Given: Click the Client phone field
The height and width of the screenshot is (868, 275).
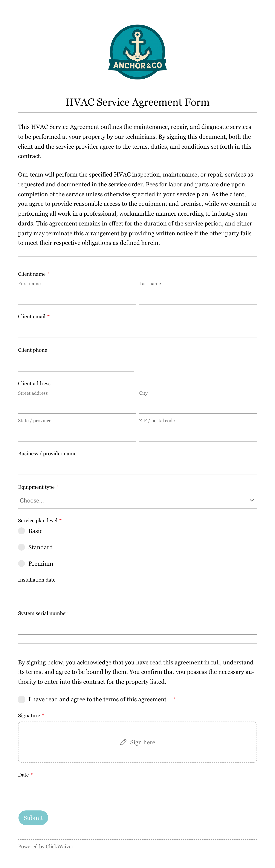Looking at the screenshot, I should click(x=76, y=364).
